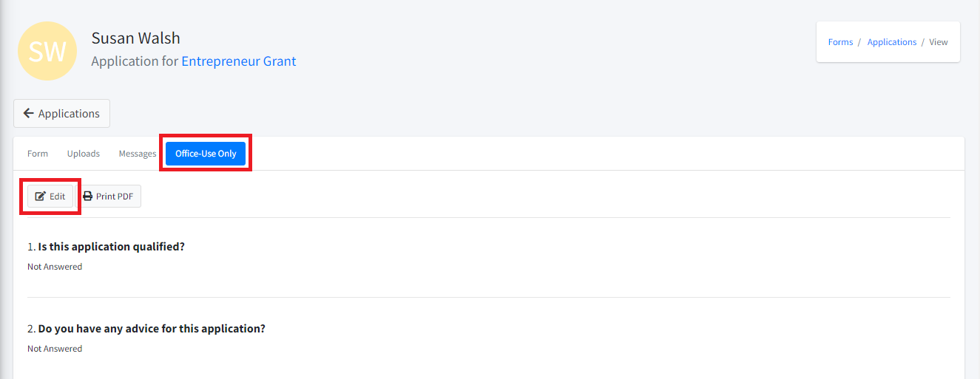Open the Uploads tab
This screenshot has width=980, height=379.
(x=84, y=154)
